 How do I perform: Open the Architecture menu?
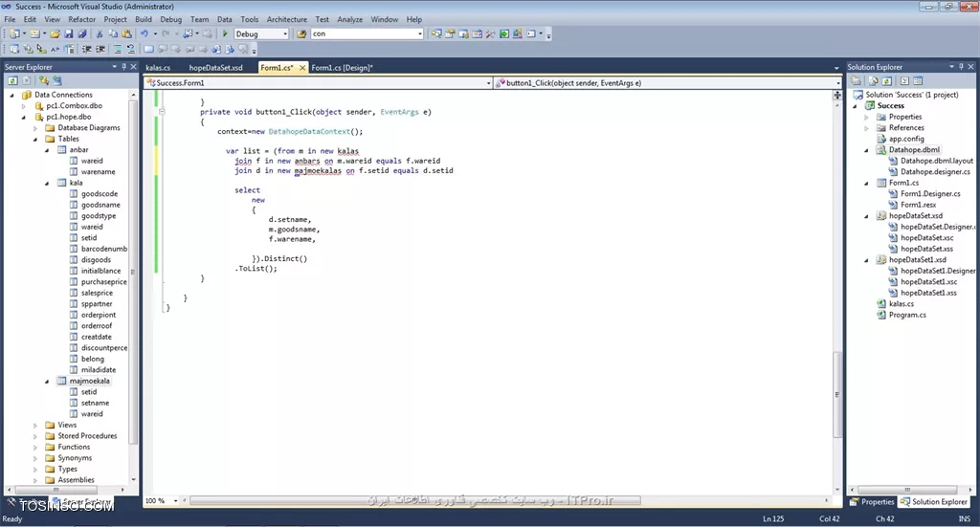click(287, 19)
